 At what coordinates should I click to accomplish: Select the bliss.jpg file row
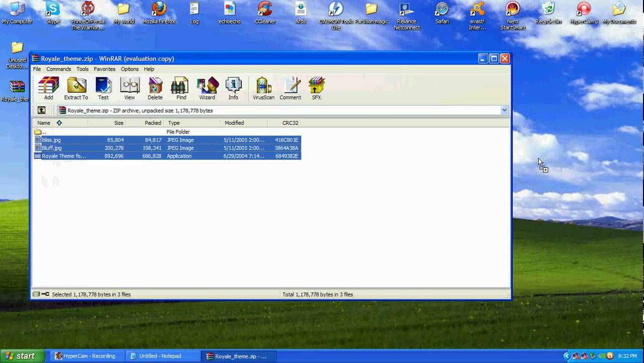click(x=167, y=140)
